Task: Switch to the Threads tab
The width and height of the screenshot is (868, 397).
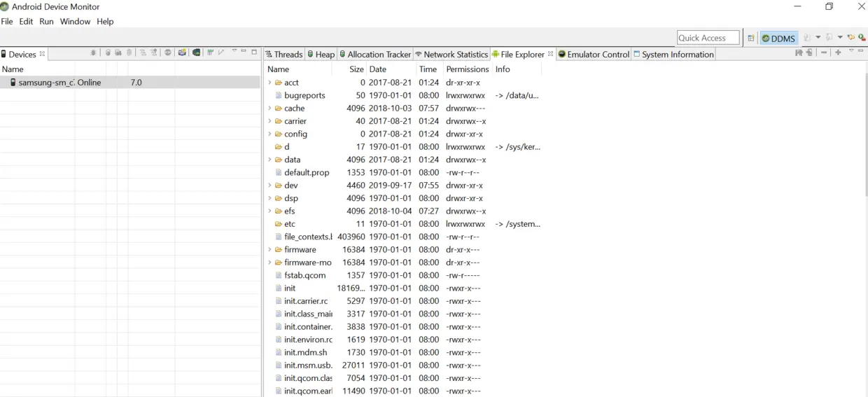Action: pyautogui.click(x=283, y=54)
